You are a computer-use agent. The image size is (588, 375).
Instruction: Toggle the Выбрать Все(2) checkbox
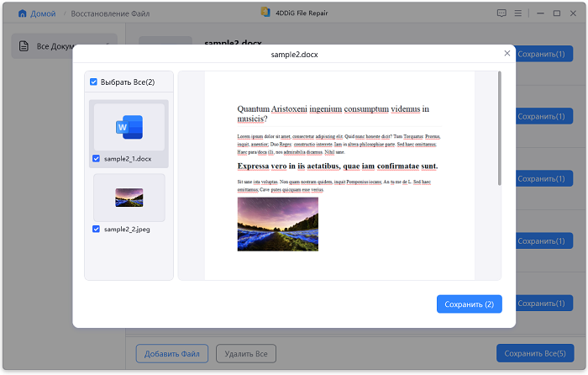pyautogui.click(x=94, y=82)
